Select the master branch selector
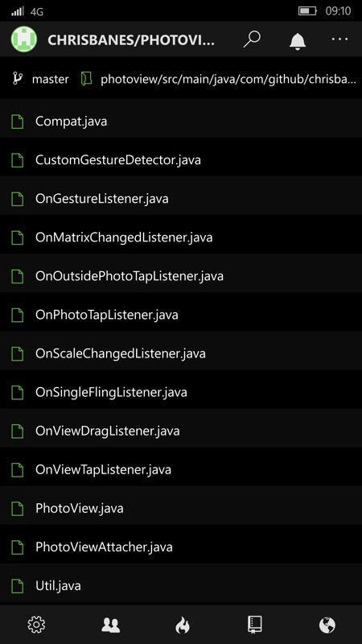Image resolution: width=362 pixels, height=644 pixels. point(40,79)
